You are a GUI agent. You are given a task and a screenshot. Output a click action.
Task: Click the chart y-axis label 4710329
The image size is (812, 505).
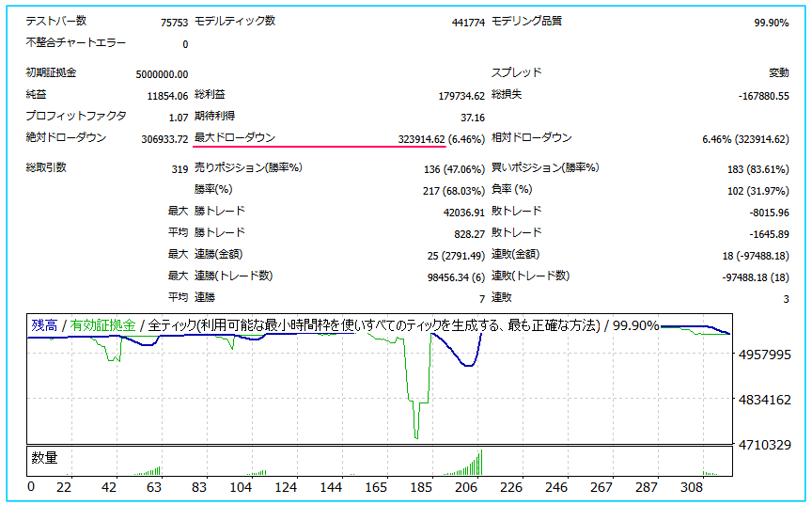coord(765,445)
